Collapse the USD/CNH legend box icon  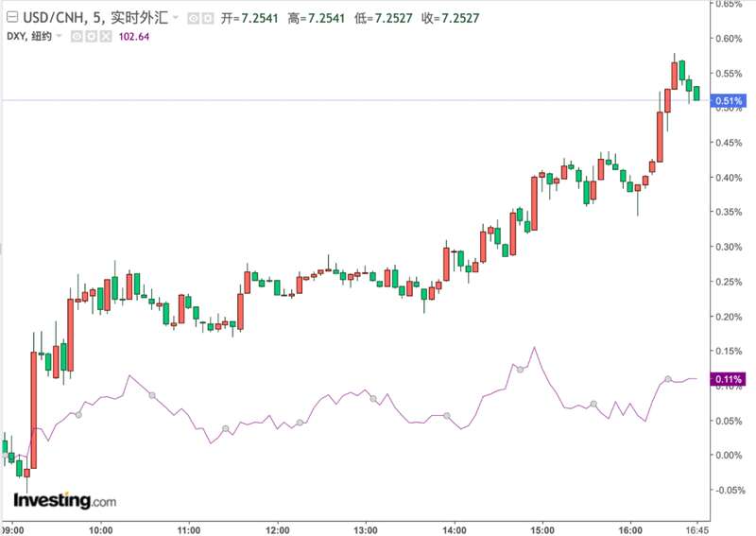[9, 17]
